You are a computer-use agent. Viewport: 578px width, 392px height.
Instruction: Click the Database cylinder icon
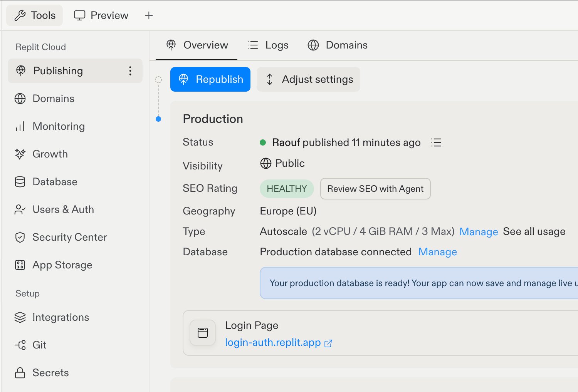[20, 182]
